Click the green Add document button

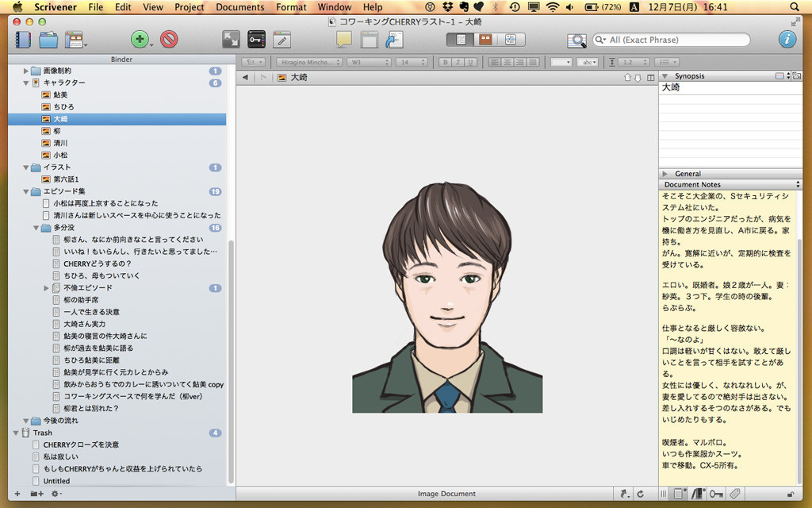(x=140, y=40)
